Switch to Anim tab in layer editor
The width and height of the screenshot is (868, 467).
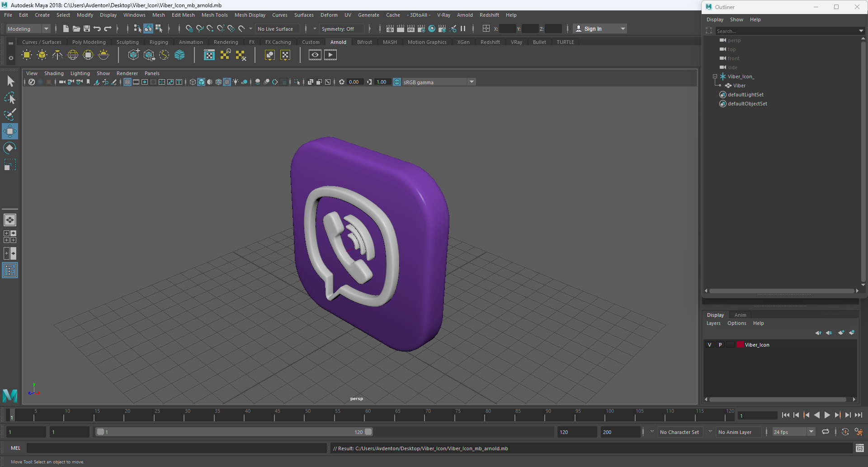click(x=740, y=315)
